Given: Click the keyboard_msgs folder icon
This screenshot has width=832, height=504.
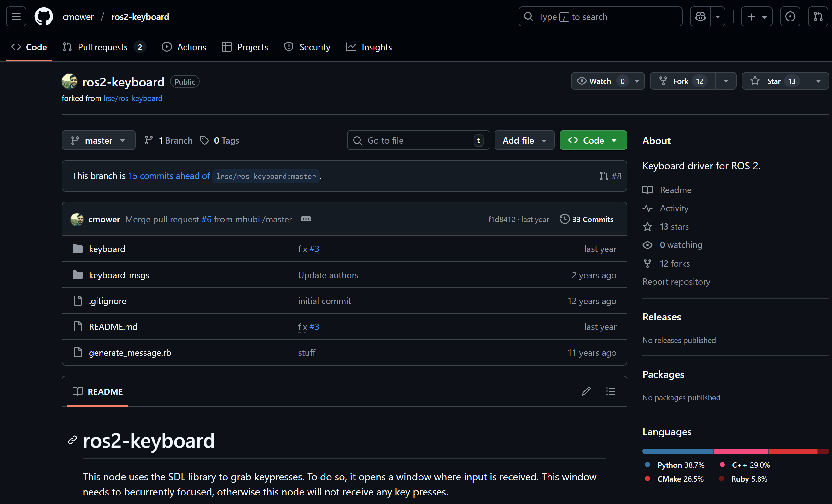Looking at the screenshot, I should (78, 275).
